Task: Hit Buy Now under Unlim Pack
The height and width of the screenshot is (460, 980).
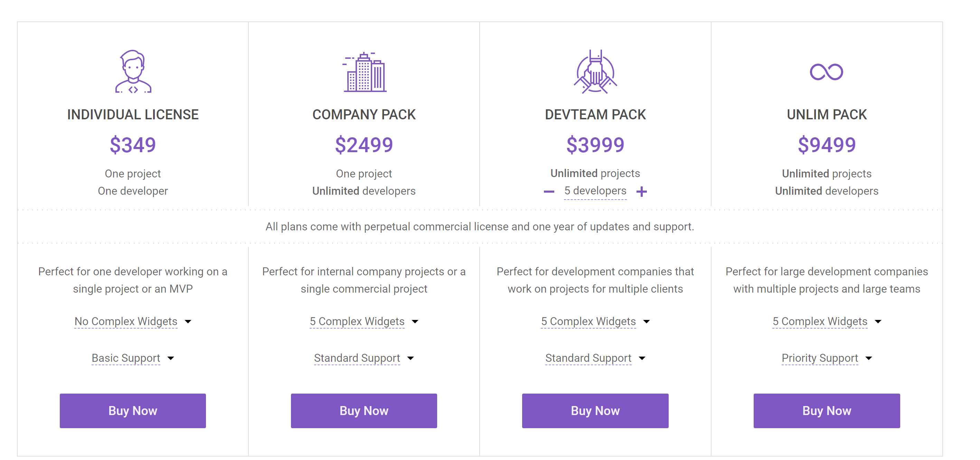Action: 826,411
